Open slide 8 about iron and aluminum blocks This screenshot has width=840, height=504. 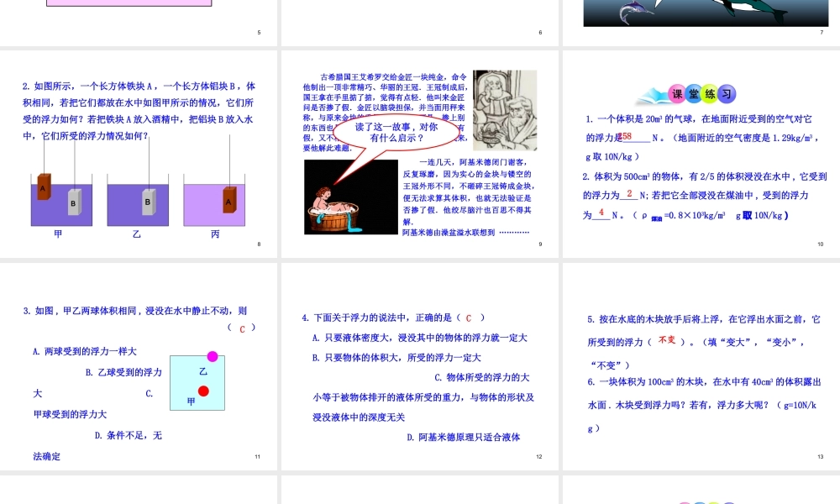click(x=139, y=154)
